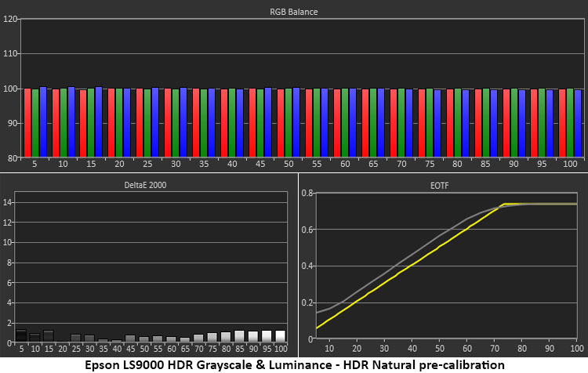Click the dark DeltaE bar at 5

coord(21,336)
